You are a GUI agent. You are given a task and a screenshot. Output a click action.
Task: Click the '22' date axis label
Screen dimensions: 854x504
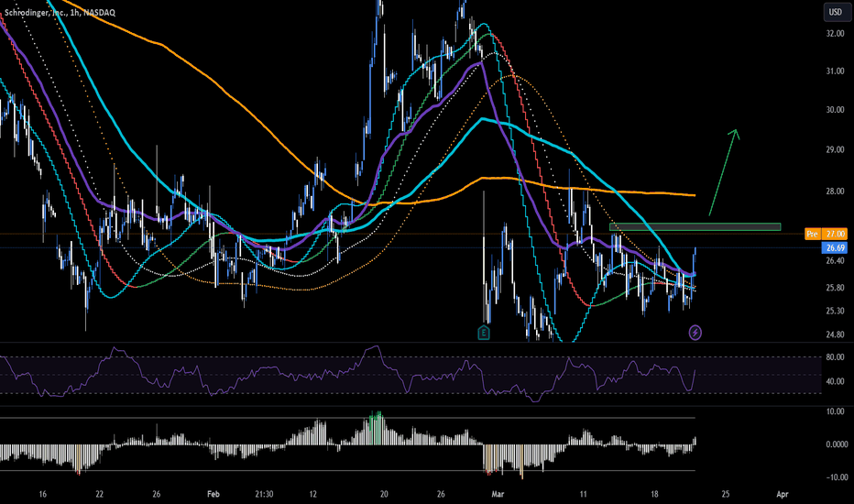coord(99,494)
